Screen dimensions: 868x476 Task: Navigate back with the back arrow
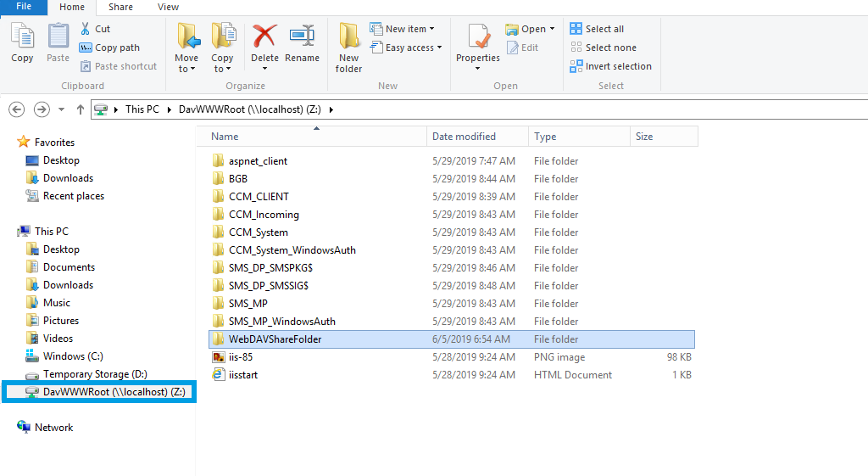pyautogui.click(x=16, y=109)
